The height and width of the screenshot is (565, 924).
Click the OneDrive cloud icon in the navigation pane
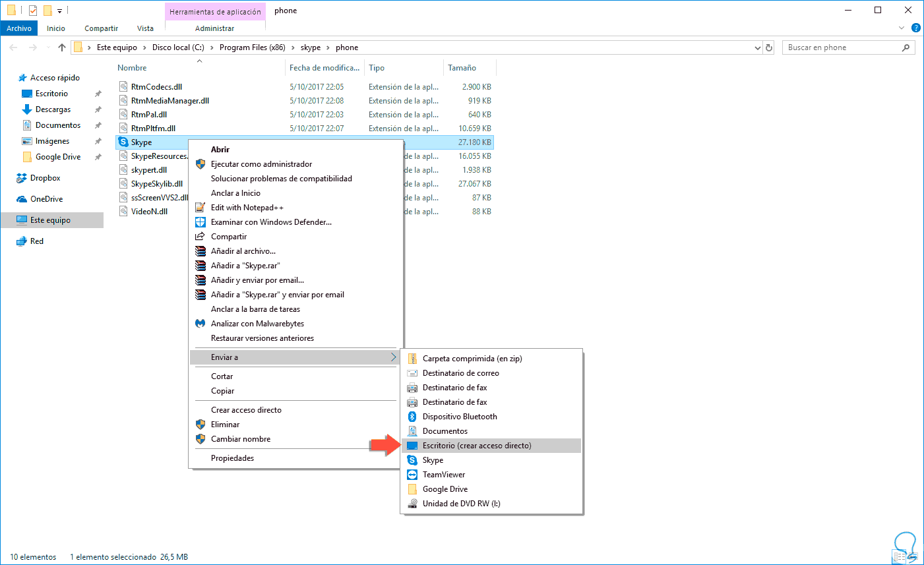22,199
